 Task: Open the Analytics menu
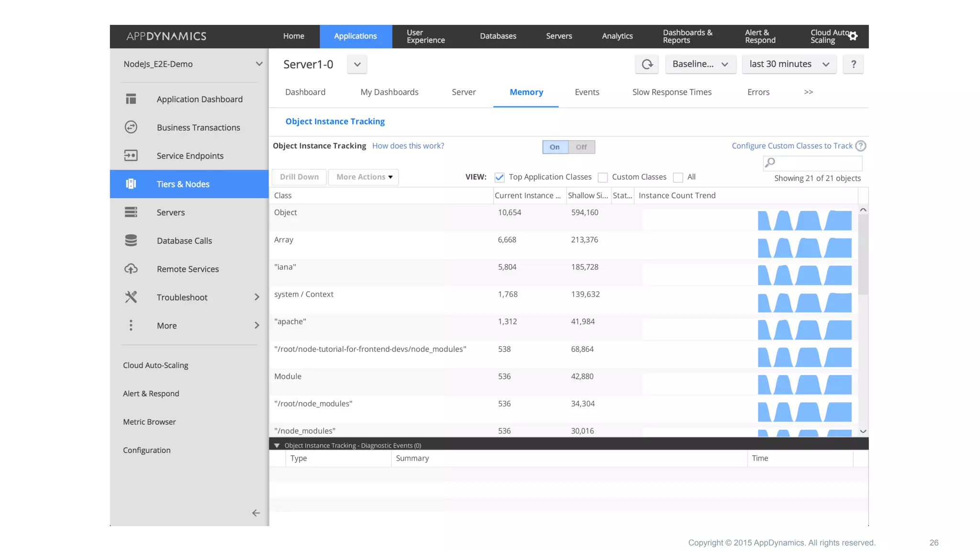click(x=617, y=36)
